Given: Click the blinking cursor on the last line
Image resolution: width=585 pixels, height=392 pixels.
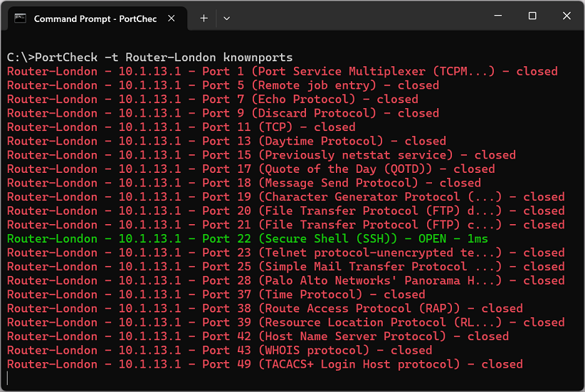Looking at the screenshot, I should [x=9, y=378].
